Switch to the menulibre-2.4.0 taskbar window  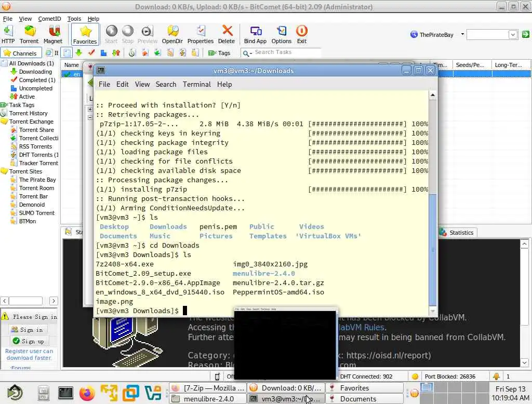208,399
